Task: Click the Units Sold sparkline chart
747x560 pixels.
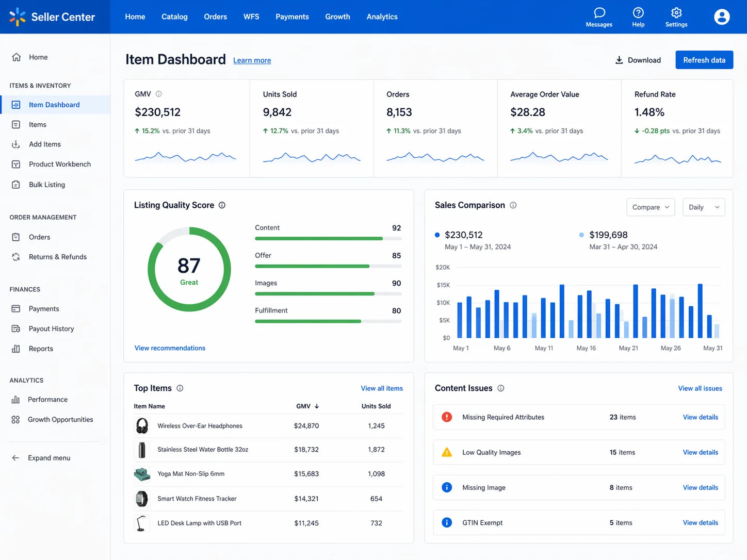Action: [x=312, y=157]
